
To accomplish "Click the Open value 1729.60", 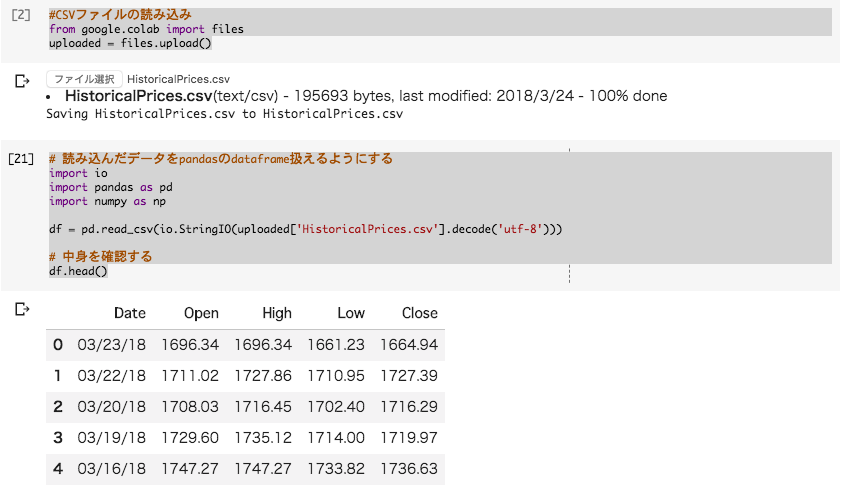I will [x=190, y=438].
